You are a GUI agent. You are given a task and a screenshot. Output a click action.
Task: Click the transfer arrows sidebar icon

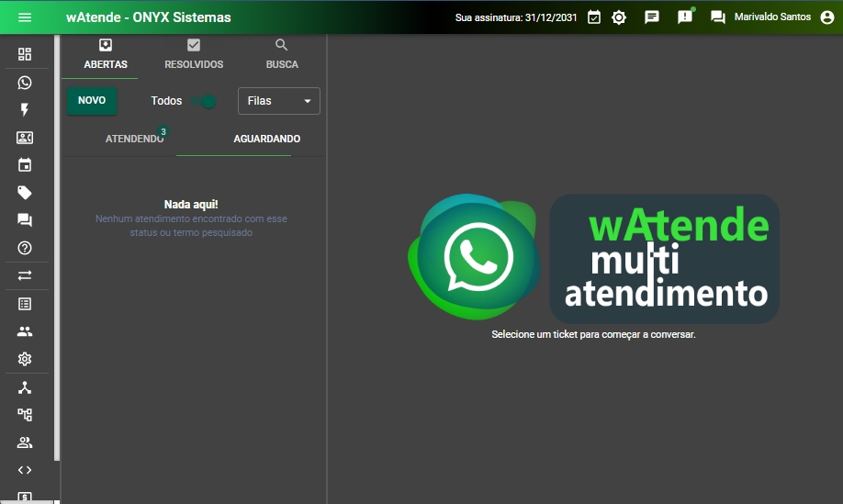coord(25,275)
